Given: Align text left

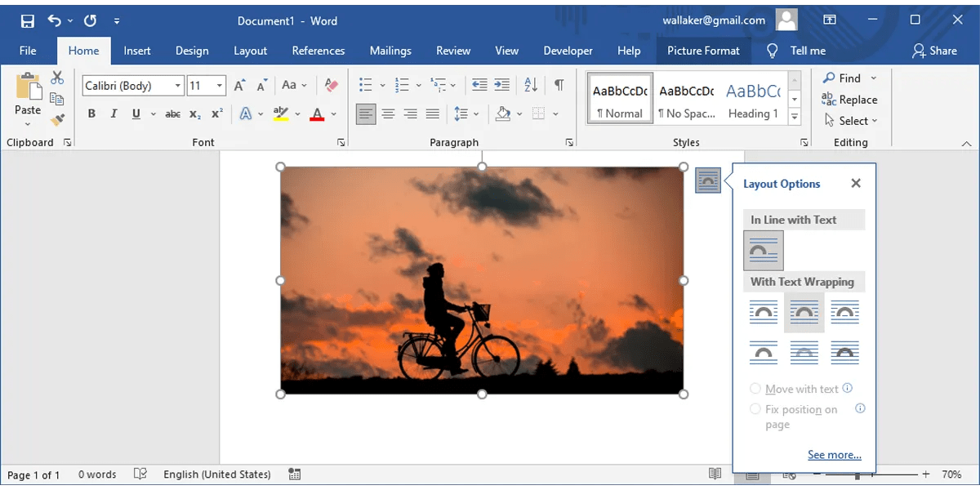Looking at the screenshot, I should pos(366,114).
